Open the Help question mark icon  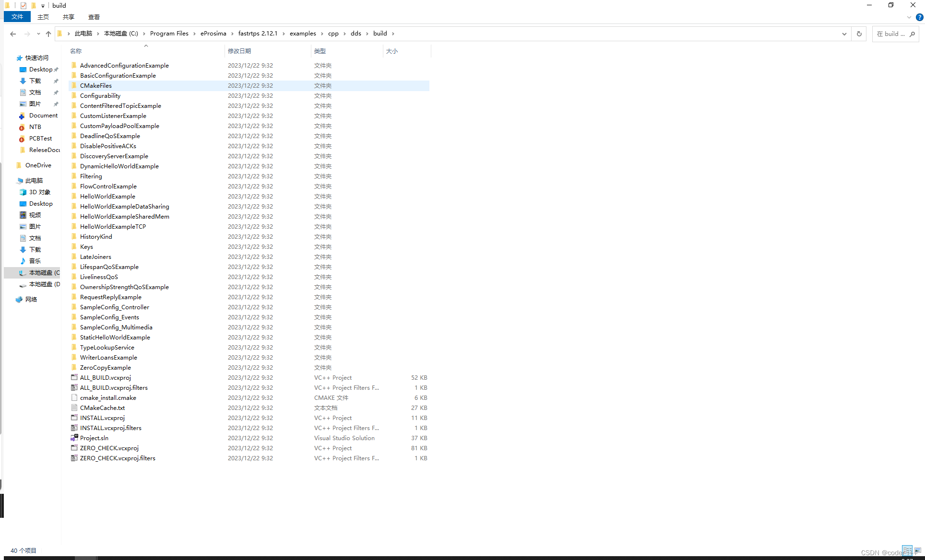919,17
